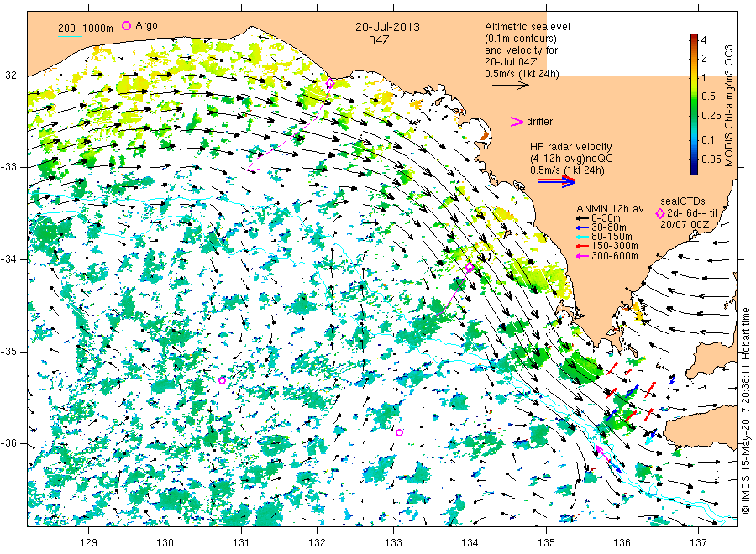Click the '30-80m' depth label
The image size is (756, 554).
pos(608,227)
